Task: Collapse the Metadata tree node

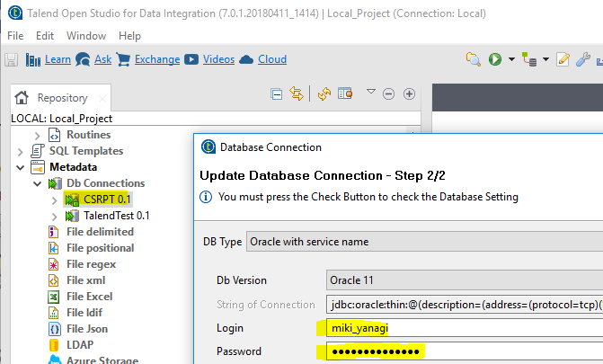Action: click(x=21, y=168)
